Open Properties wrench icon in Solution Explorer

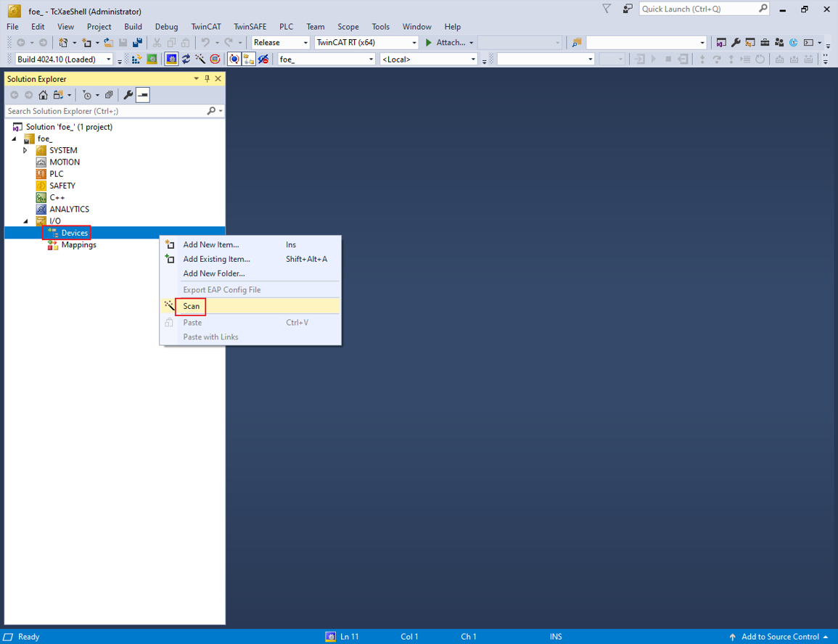pyautogui.click(x=128, y=95)
